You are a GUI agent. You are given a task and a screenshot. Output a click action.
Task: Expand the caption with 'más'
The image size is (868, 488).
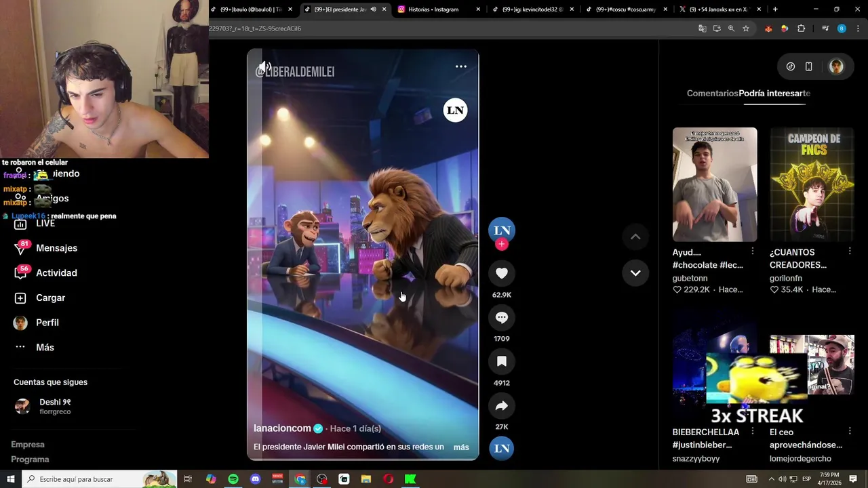[x=461, y=447]
